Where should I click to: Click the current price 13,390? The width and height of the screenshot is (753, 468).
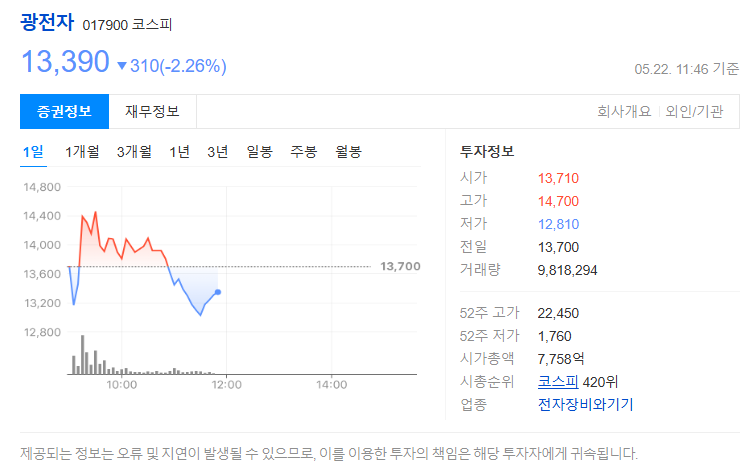click(x=65, y=62)
